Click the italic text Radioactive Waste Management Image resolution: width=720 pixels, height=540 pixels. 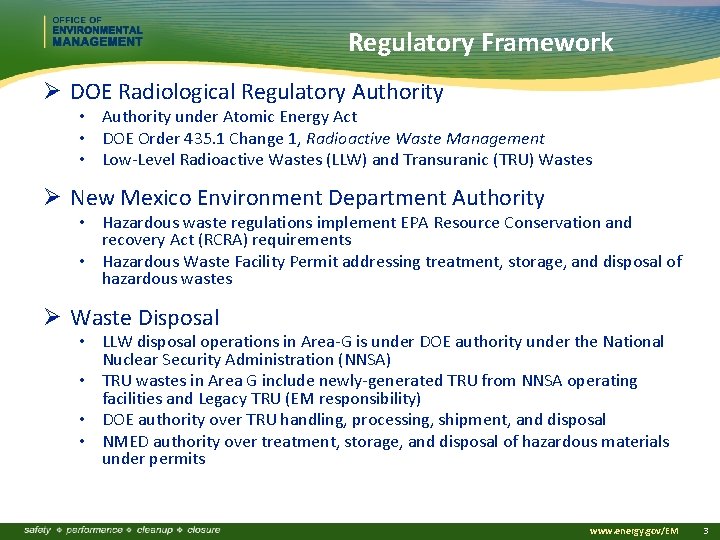(425, 139)
